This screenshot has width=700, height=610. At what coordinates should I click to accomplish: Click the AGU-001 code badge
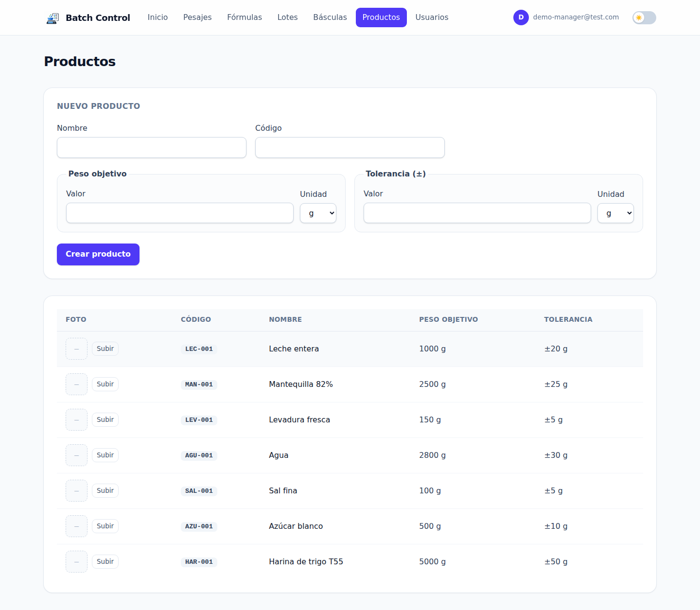[x=199, y=455]
